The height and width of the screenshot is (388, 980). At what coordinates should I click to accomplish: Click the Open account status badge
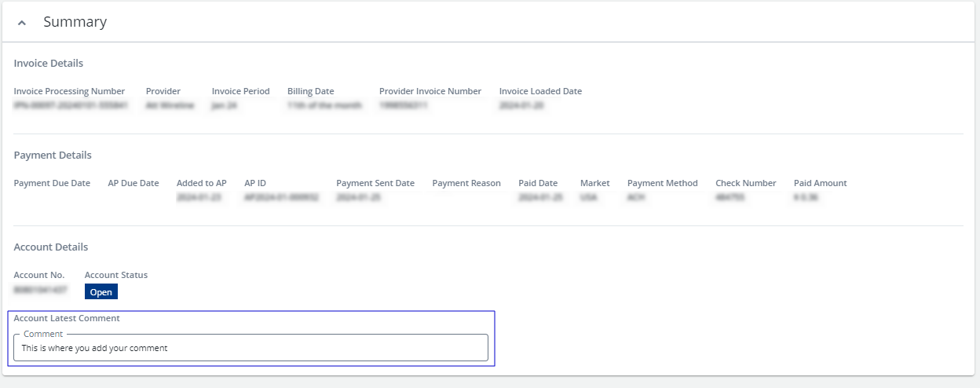coord(101,292)
